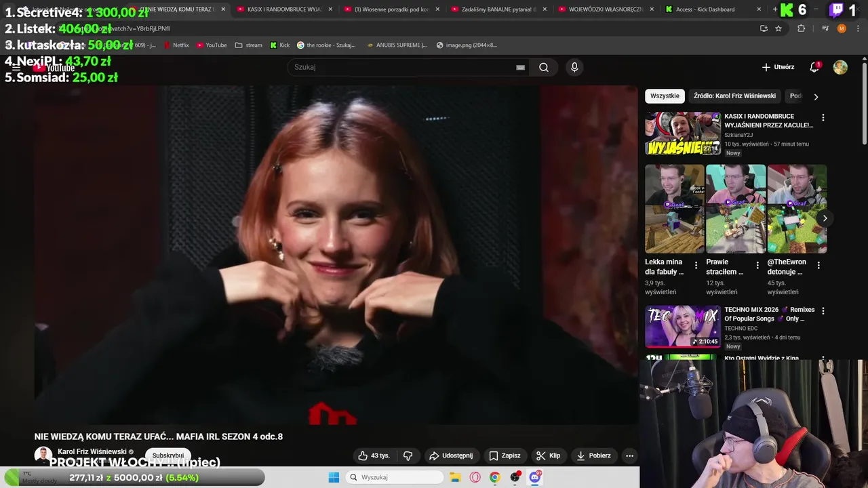
Task: Open options for TECHNO MIX 2026 video
Action: click(x=823, y=310)
